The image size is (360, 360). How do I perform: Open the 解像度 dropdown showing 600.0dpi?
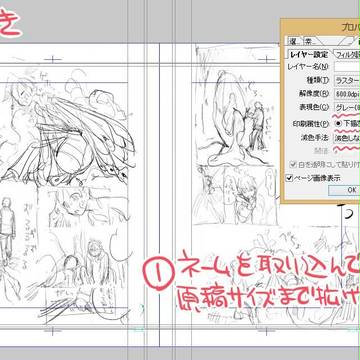coord(347,94)
